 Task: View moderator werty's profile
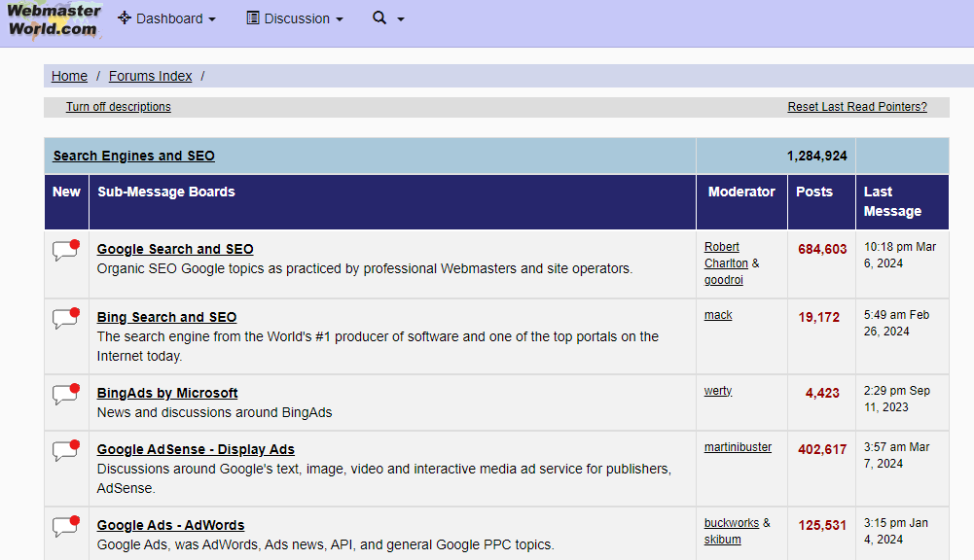coord(717,391)
